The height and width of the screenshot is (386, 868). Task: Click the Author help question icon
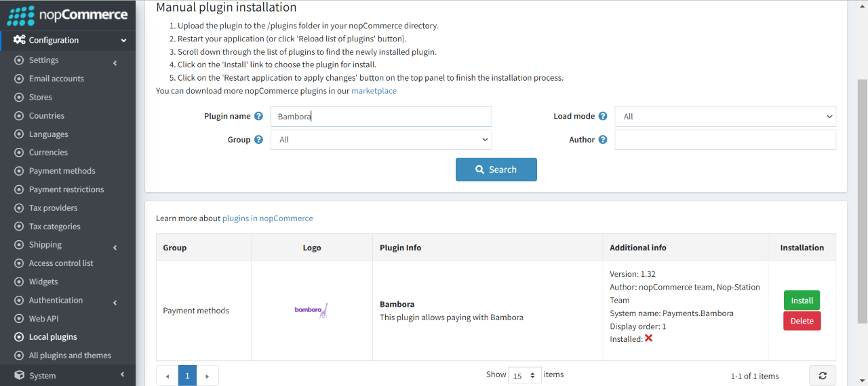tap(603, 140)
